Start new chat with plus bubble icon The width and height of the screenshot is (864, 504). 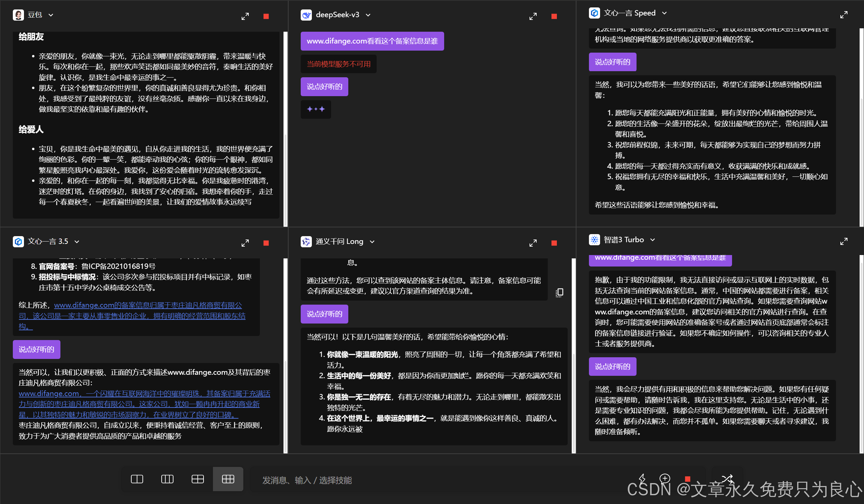(665, 478)
